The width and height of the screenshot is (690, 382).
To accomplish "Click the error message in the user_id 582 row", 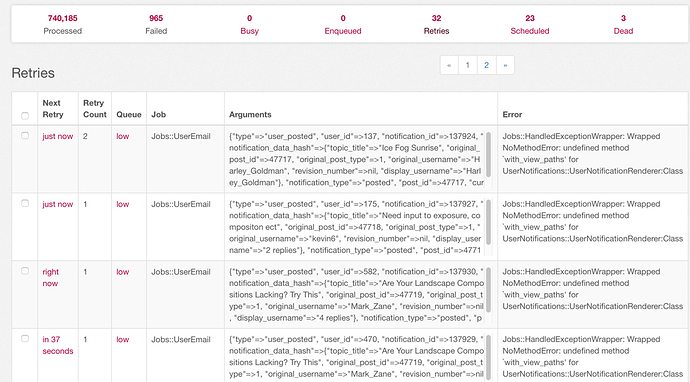I will click(x=593, y=289).
